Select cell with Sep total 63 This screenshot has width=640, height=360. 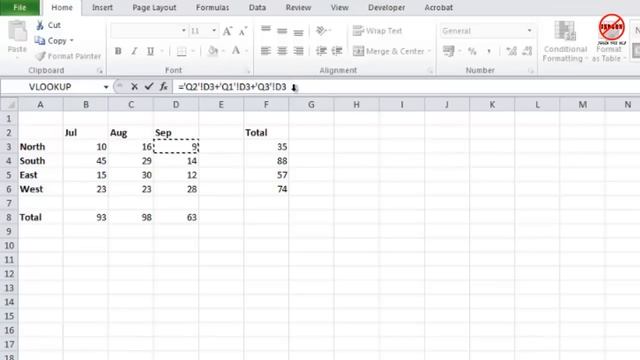[176, 217]
